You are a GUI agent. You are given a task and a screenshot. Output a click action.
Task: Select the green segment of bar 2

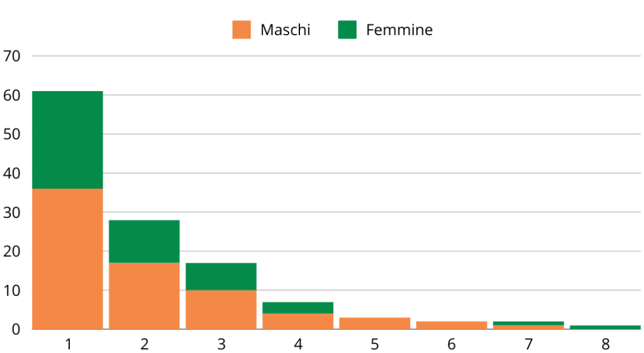144,241
